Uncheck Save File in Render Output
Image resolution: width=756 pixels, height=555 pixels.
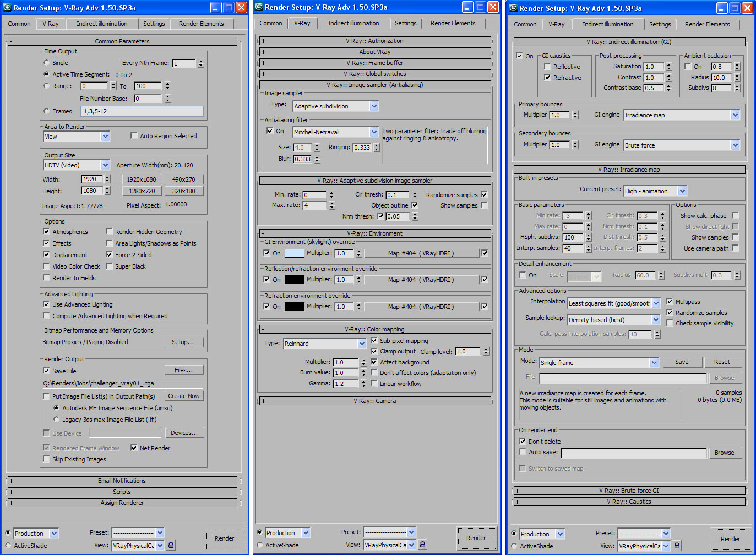[x=47, y=371]
